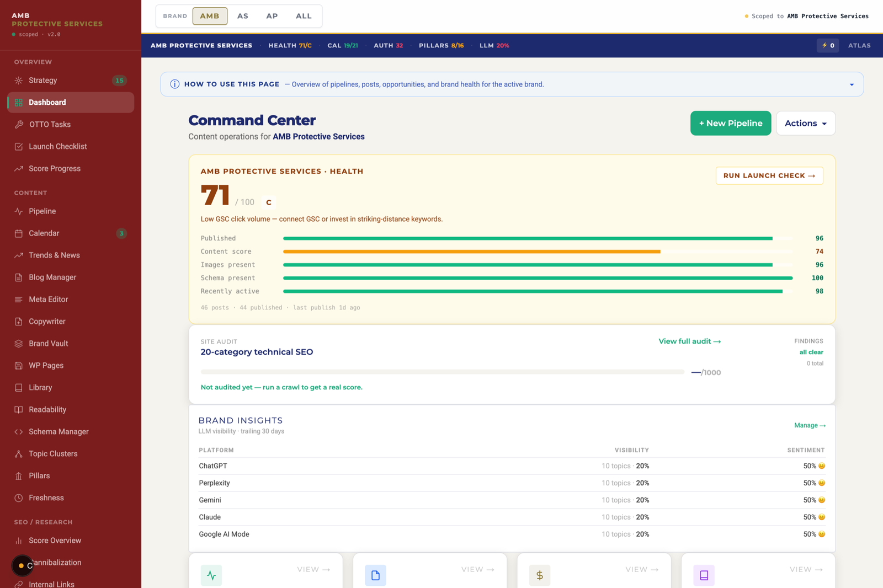Switch to the AS brand tab

pyautogui.click(x=243, y=16)
